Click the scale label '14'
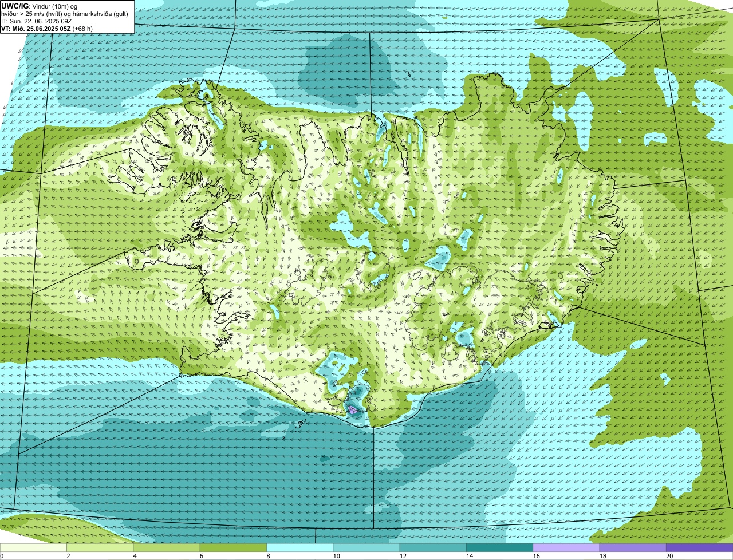The width and height of the screenshot is (733, 560). pyautogui.click(x=470, y=556)
